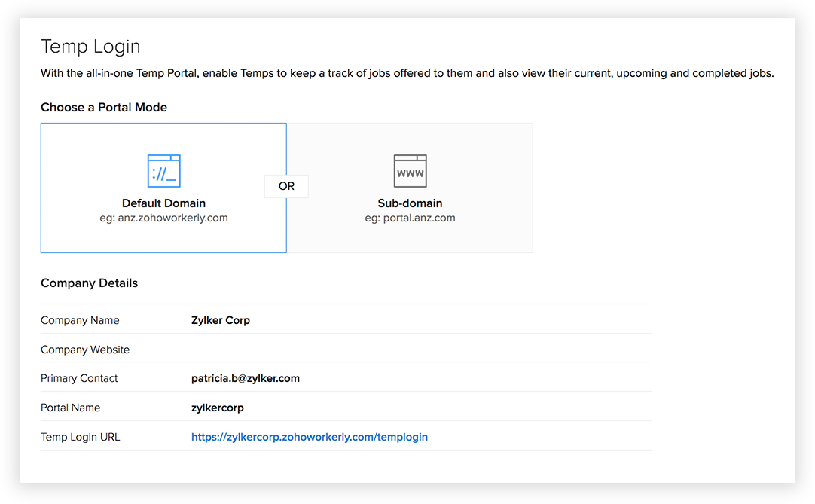Screen dimensions: 815x504
Task: Choose the Sub-domain portal mode card
Action: click(410, 188)
